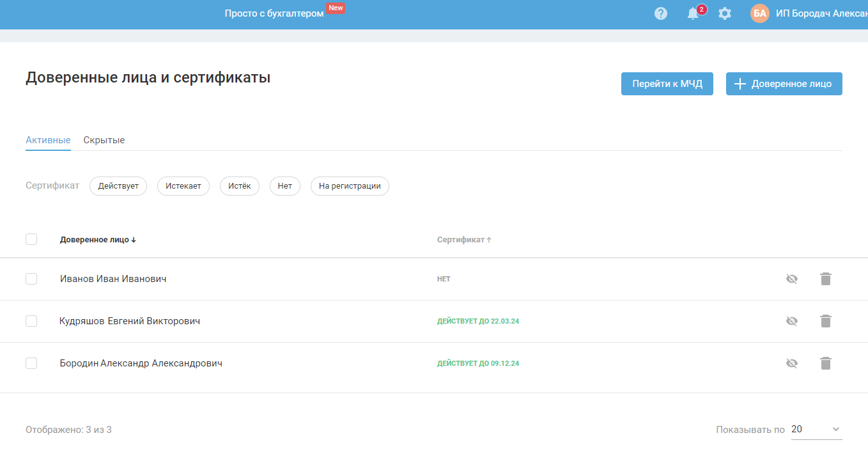868x463 pixels.
Task: Delete Кудряшов Евгений Викторович with trash icon
Action: [826, 321]
